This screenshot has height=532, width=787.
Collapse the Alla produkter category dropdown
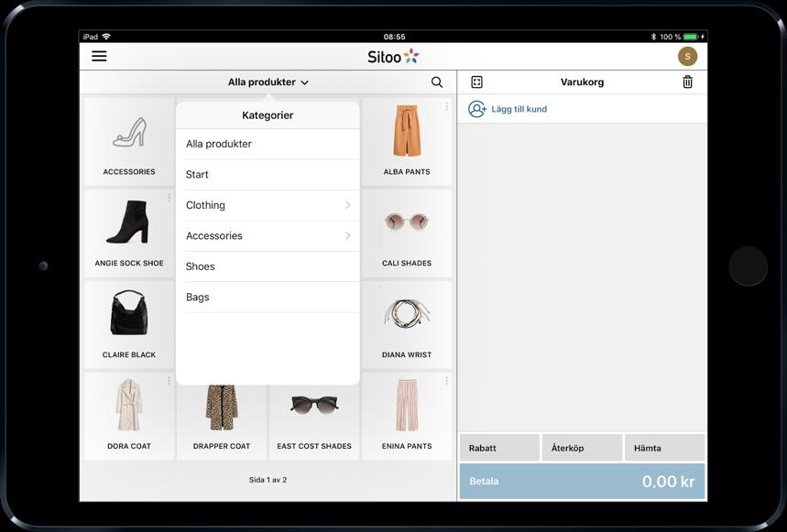[x=268, y=82]
